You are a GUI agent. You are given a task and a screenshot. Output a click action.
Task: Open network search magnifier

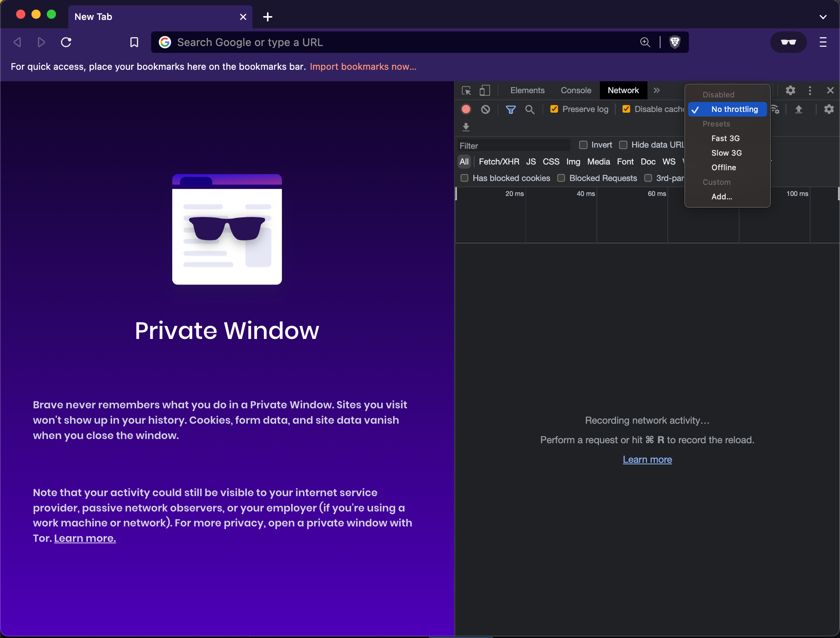pyautogui.click(x=530, y=110)
